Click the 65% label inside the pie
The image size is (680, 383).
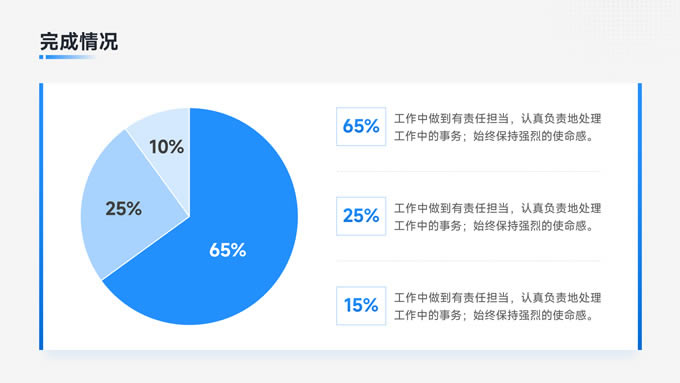pyautogui.click(x=228, y=250)
